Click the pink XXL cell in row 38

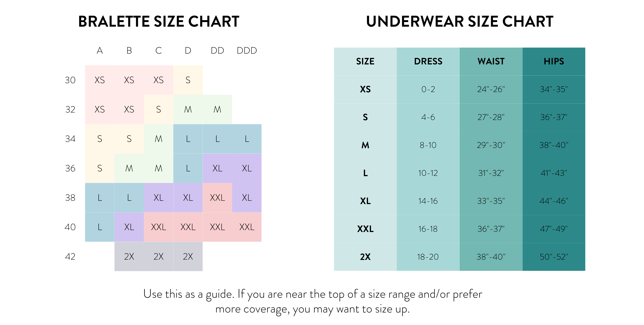pyautogui.click(x=217, y=198)
